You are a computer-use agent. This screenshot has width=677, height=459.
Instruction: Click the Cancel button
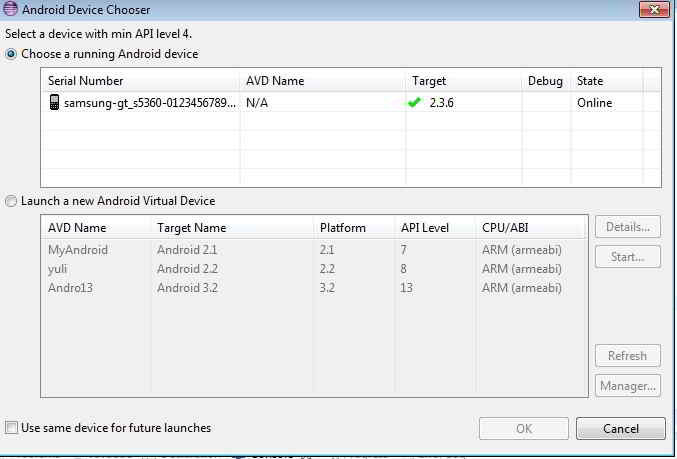point(620,429)
